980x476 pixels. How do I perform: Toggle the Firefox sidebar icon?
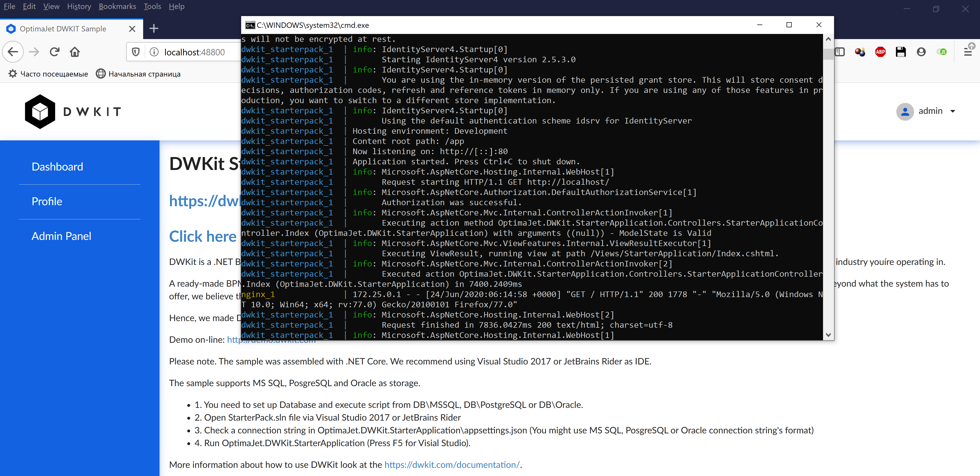pyautogui.click(x=840, y=52)
